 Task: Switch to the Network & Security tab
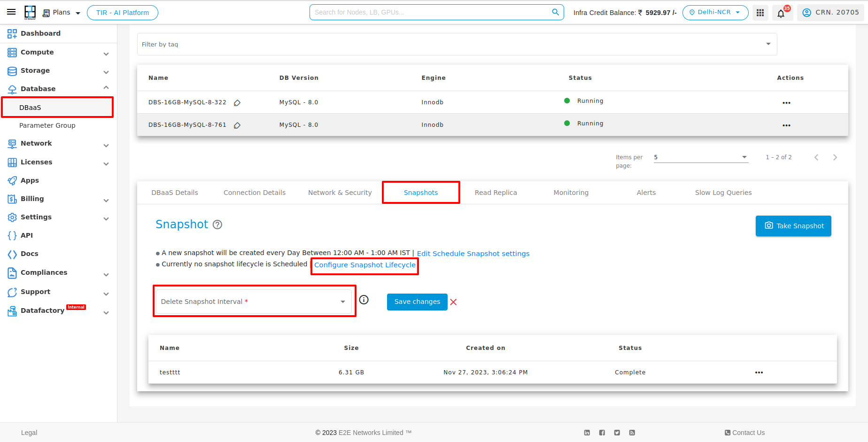[x=340, y=193]
